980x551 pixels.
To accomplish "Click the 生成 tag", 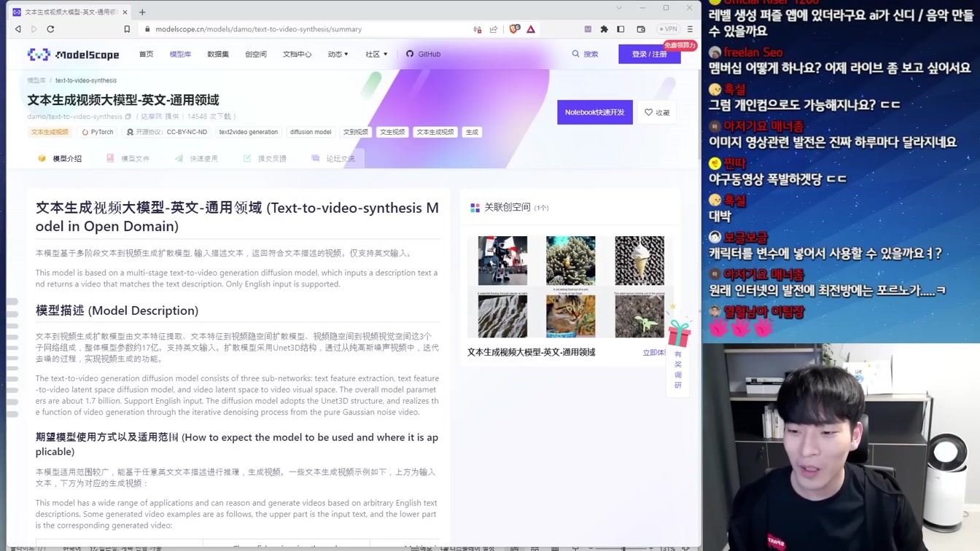I will coord(472,132).
